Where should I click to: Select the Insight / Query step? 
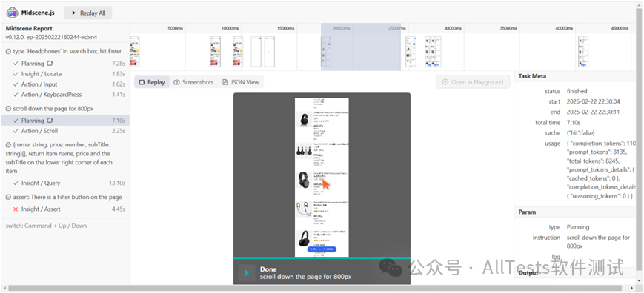point(65,183)
